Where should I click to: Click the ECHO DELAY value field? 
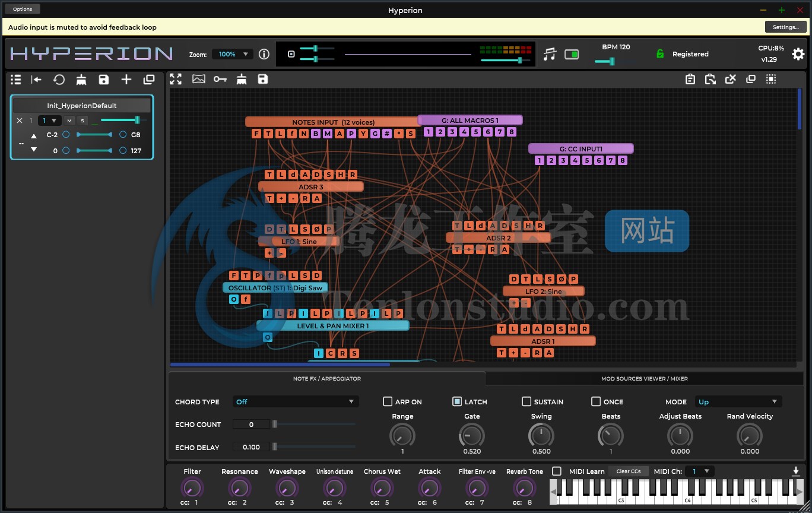point(251,447)
